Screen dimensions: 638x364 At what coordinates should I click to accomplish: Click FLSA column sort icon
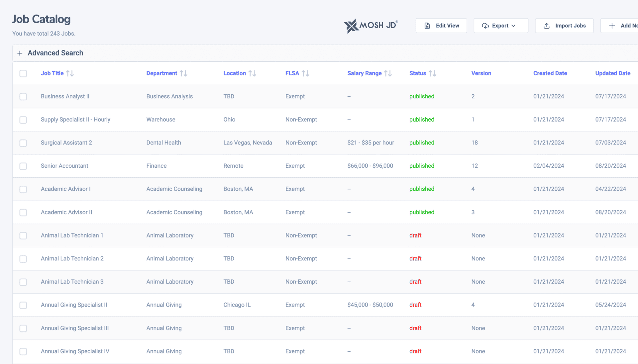point(305,73)
